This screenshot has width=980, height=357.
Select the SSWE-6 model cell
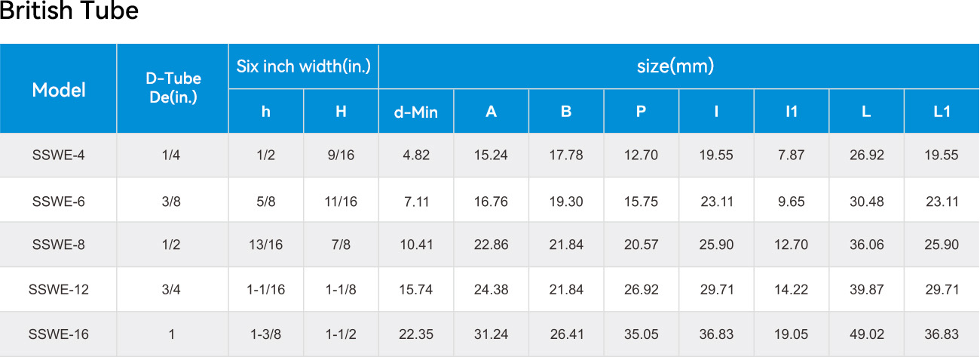click(x=58, y=200)
